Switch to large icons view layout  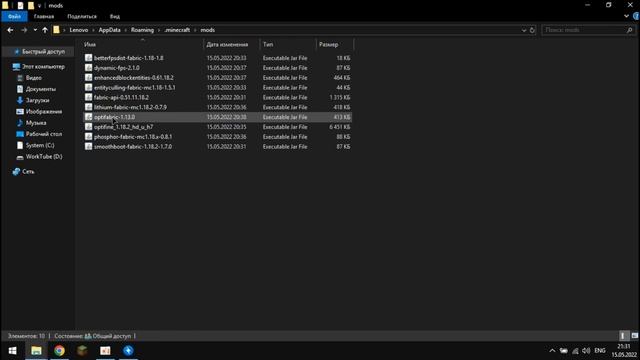634,336
